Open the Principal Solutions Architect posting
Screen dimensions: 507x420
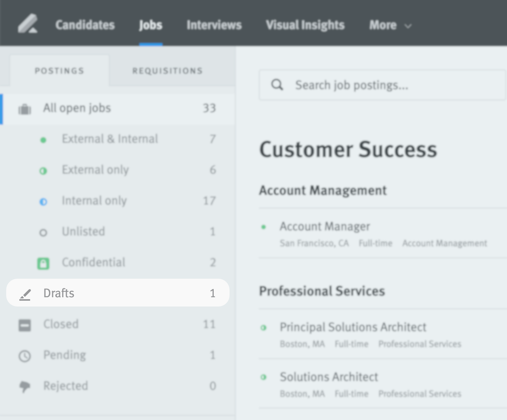[353, 327]
